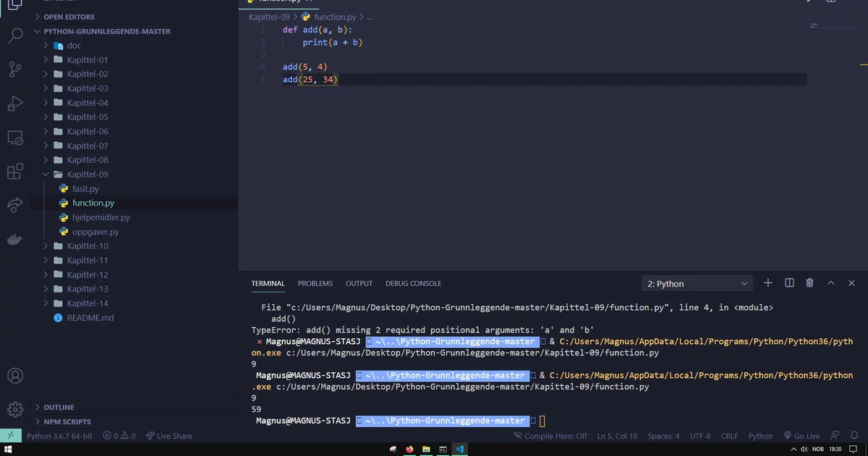868x456 pixels.
Task: Click the Visual Studio Code taskbar icon
Action: [x=459, y=449]
